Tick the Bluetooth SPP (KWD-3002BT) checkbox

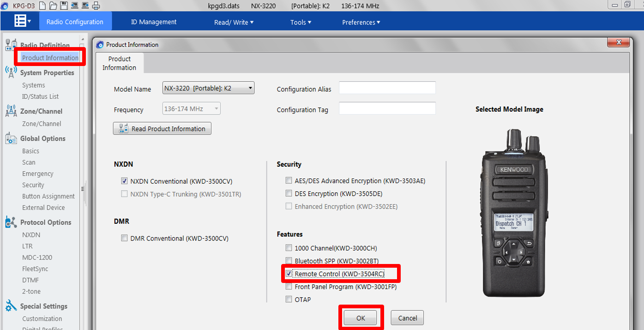click(x=289, y=261)
